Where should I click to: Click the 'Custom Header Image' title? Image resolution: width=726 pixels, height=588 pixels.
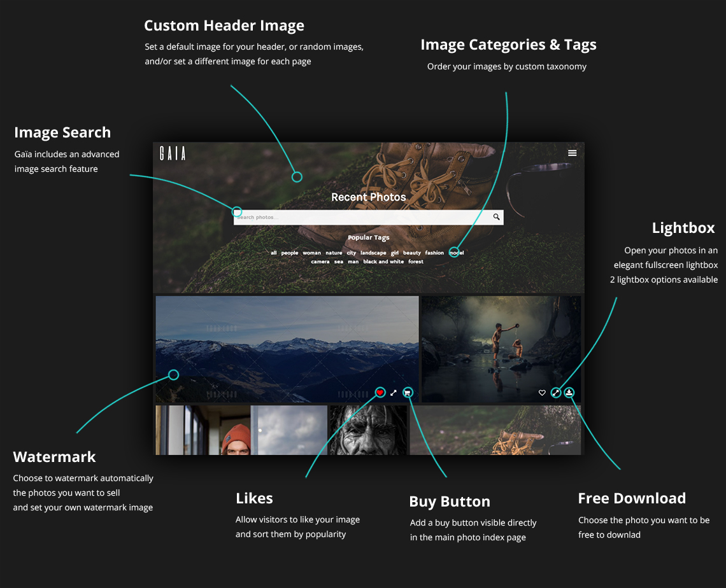click(224, 25)
